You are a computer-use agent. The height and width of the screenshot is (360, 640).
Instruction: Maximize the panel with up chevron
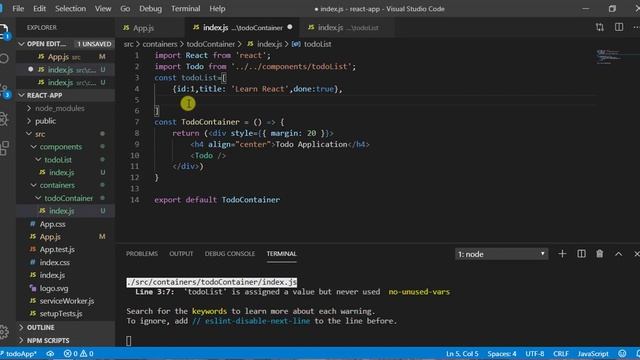(x=618, y=254)
